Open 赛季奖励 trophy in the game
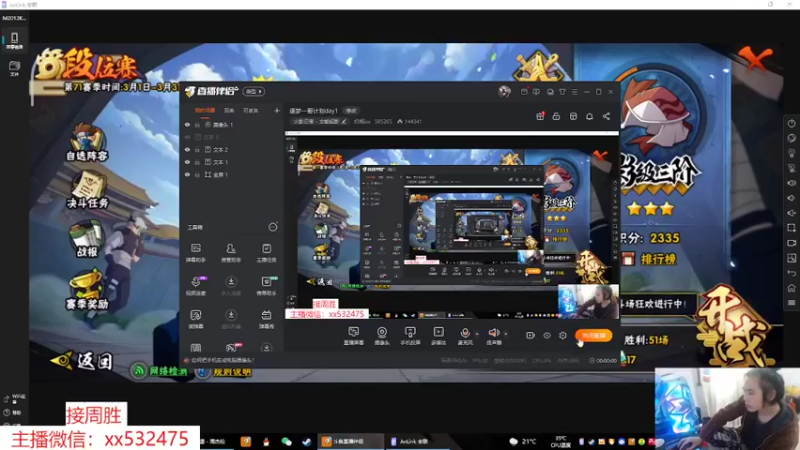Image resolution: width=800 pixels, height=450 pixels. pyautogui.click(x=87, y=291)
